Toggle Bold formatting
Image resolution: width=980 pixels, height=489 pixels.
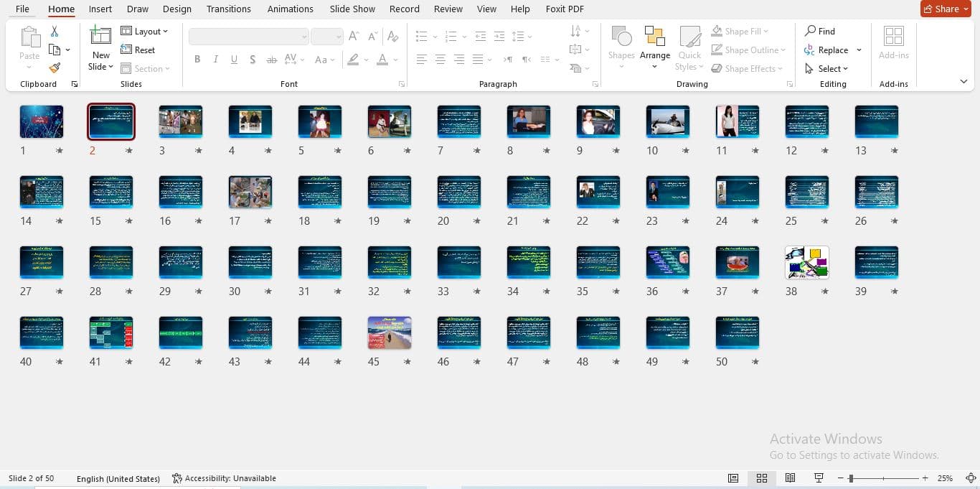click(x=197, y=60)
